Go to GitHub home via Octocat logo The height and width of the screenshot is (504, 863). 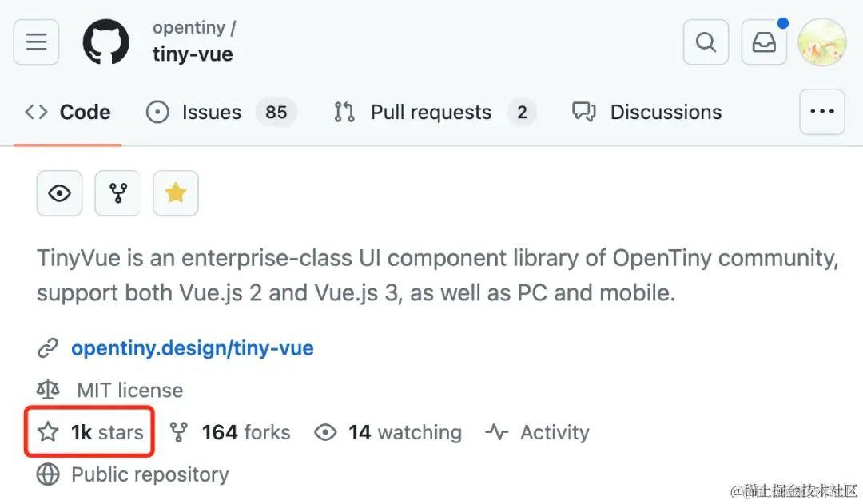click(106, 42)
